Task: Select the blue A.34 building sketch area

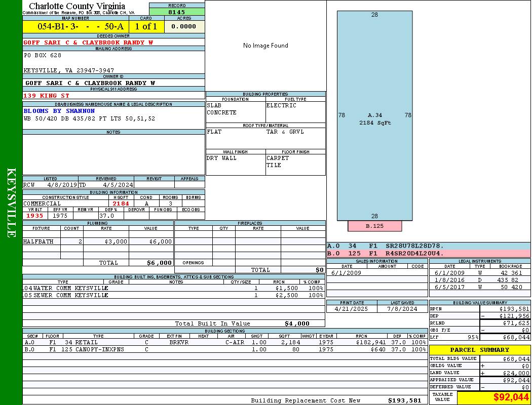Action: 374,115
